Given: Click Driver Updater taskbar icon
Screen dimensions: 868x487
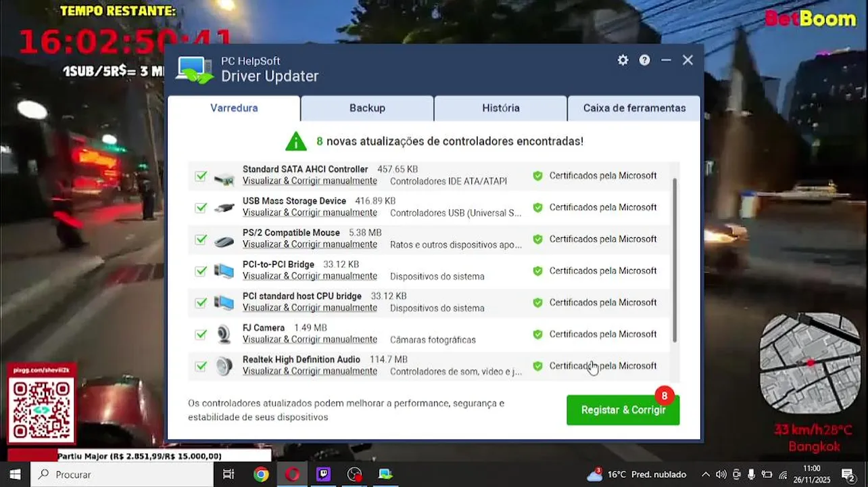Looking at the screenshot, I should pos(385,474).
